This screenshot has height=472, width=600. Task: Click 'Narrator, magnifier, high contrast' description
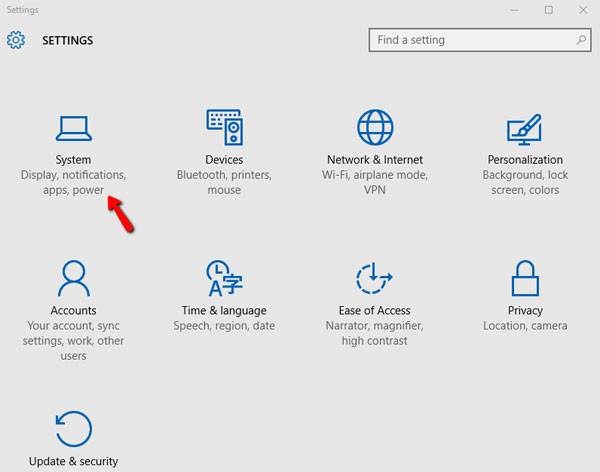(x=375, y=333)
